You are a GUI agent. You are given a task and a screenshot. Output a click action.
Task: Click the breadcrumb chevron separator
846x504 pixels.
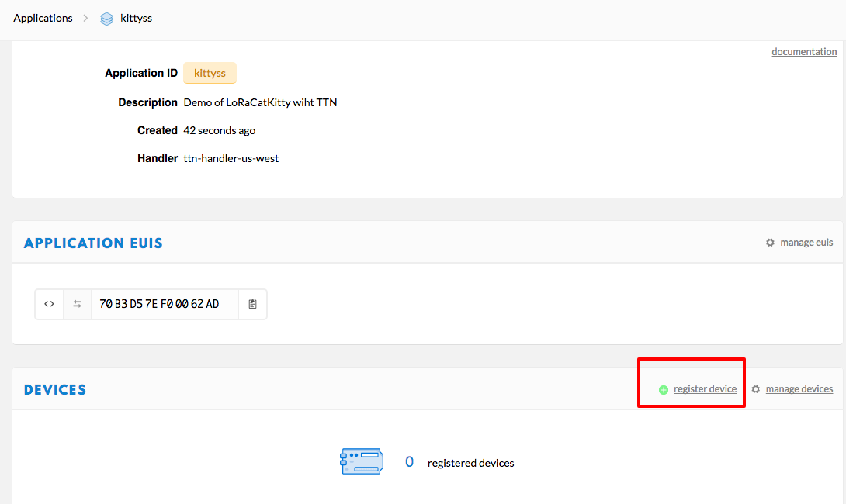[x=85, y=19]
